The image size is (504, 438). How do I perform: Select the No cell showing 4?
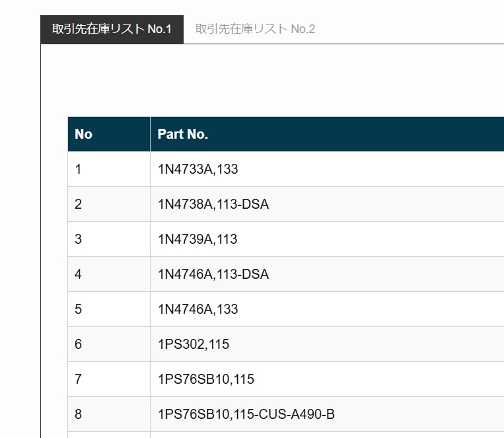pos(78,274)
